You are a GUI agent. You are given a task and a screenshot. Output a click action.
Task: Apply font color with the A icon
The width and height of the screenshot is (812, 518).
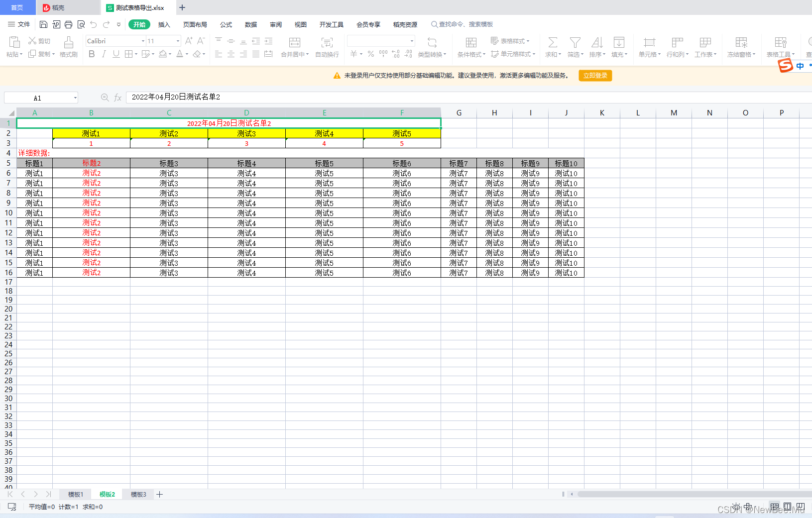coord(180,54)
